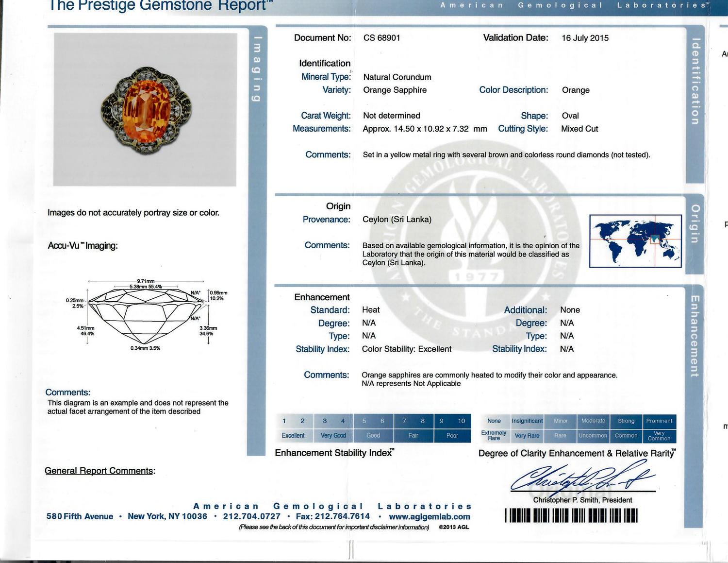Click the Degree of Clarity Enhancement & Relative Rarity caption
728x563 pixels.
[577, 453]
